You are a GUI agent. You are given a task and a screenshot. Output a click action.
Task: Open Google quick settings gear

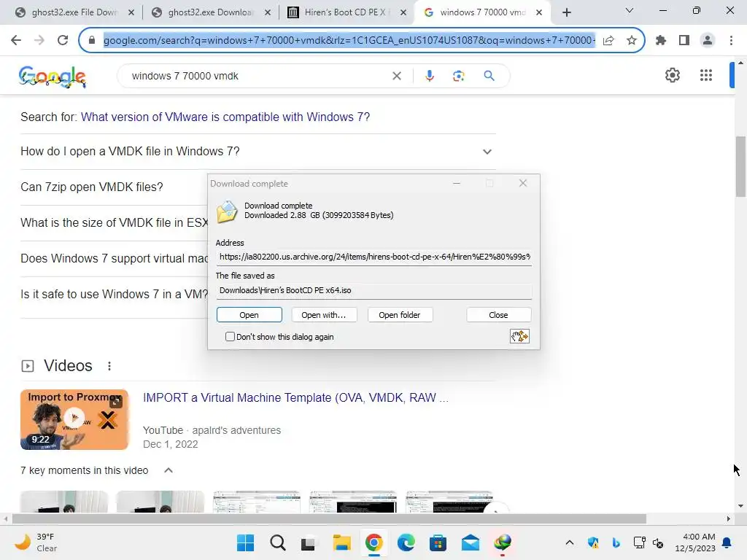672,75
